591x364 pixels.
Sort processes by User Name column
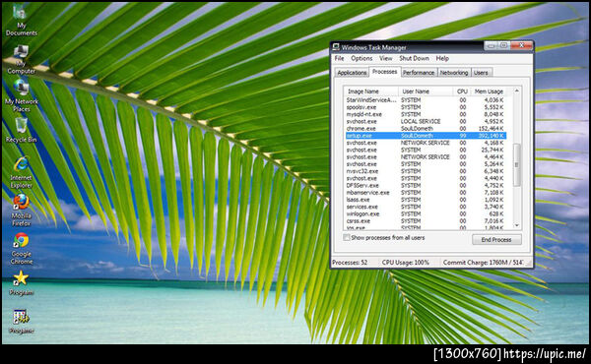tap(426, 91)
